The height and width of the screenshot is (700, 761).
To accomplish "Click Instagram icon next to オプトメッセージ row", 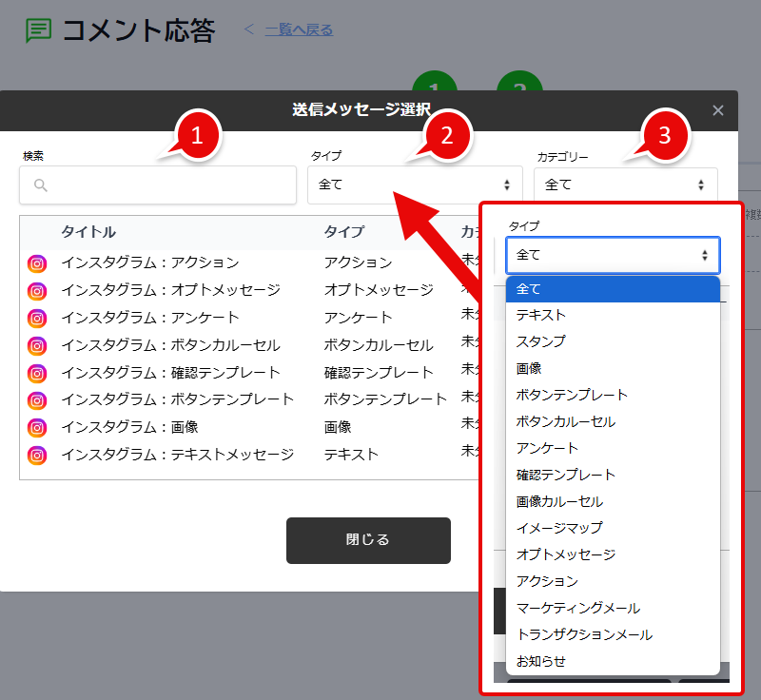I will 37,291.
